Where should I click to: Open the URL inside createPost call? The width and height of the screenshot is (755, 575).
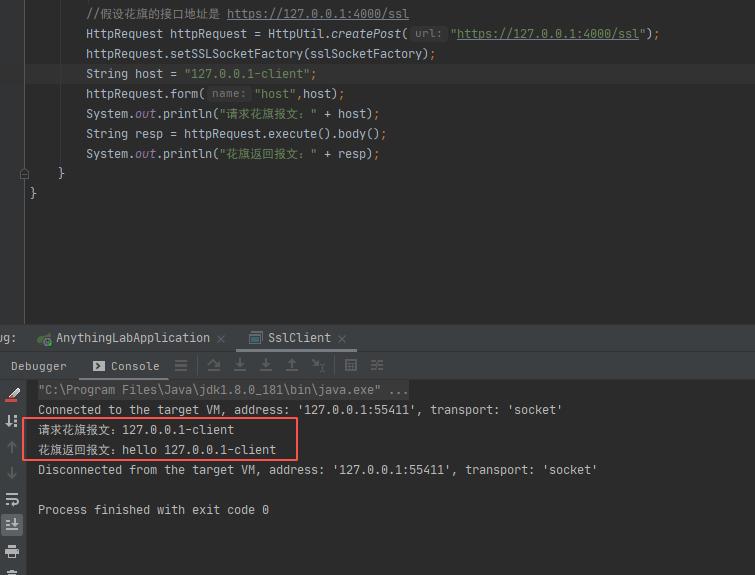coord(548,34)
